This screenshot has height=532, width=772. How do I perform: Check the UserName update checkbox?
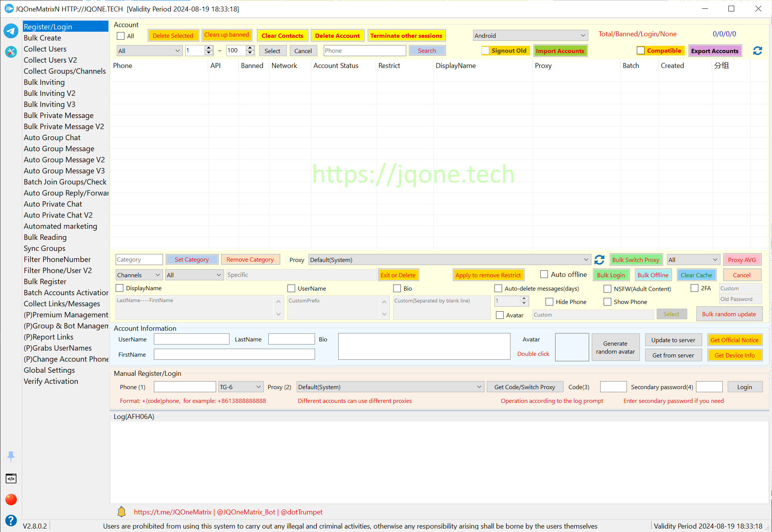point(291,288)
